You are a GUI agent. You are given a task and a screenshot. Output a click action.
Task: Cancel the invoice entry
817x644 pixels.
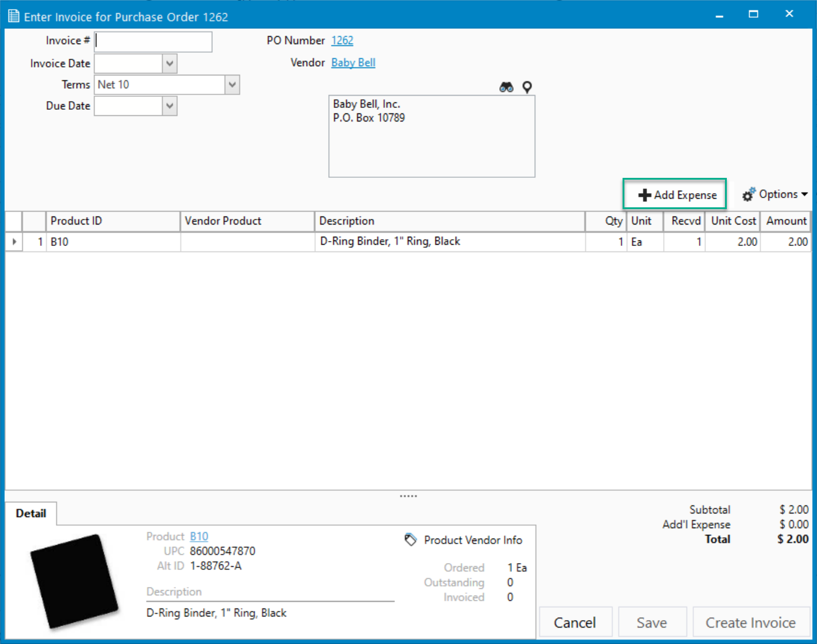tap(575, 623)
